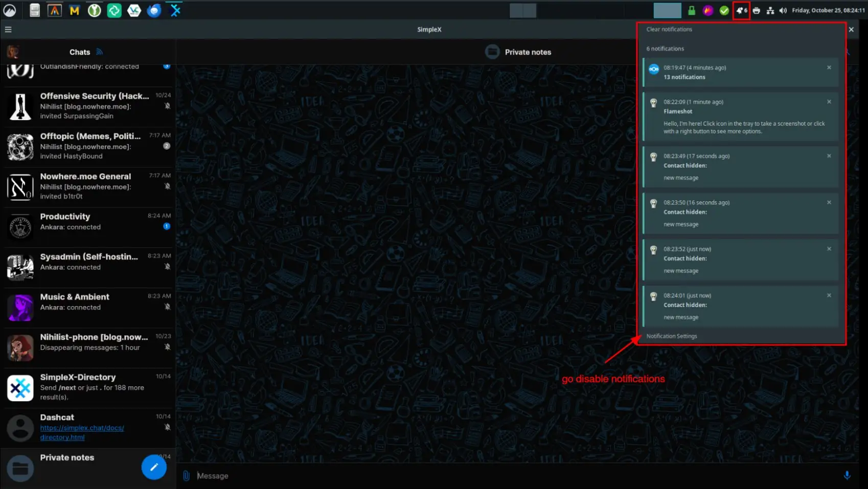Viewport: 868px width, 489px height.
Task: Click Clear notifications
Action: (669, 30)
